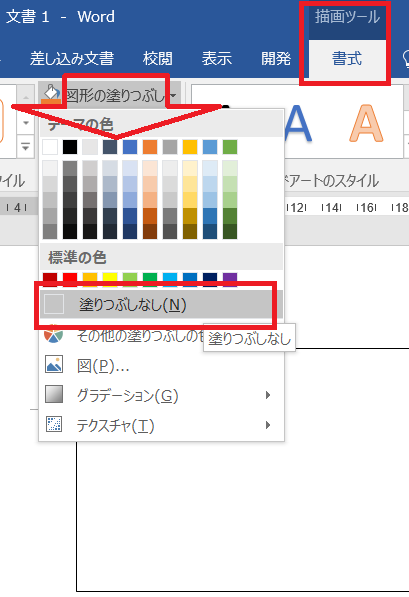
Task: Pick orange theme color swatch
Action: [150, 147]
